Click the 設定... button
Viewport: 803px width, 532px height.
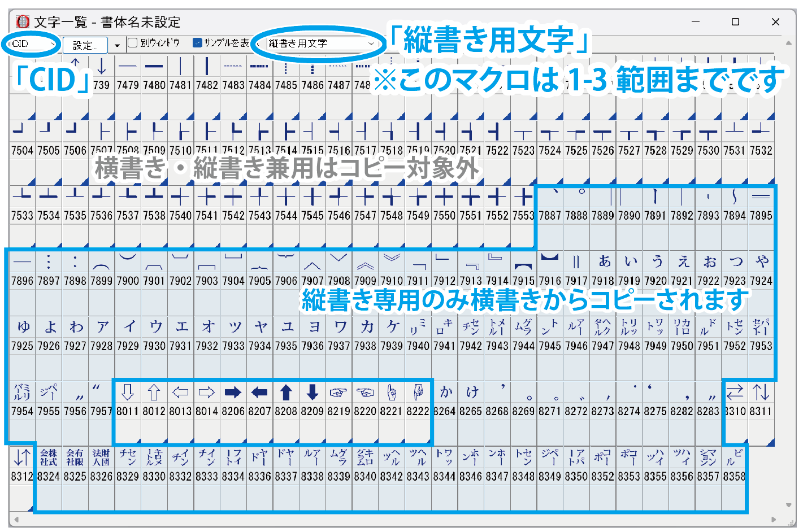pyautogui.click(x=85, y=45)
